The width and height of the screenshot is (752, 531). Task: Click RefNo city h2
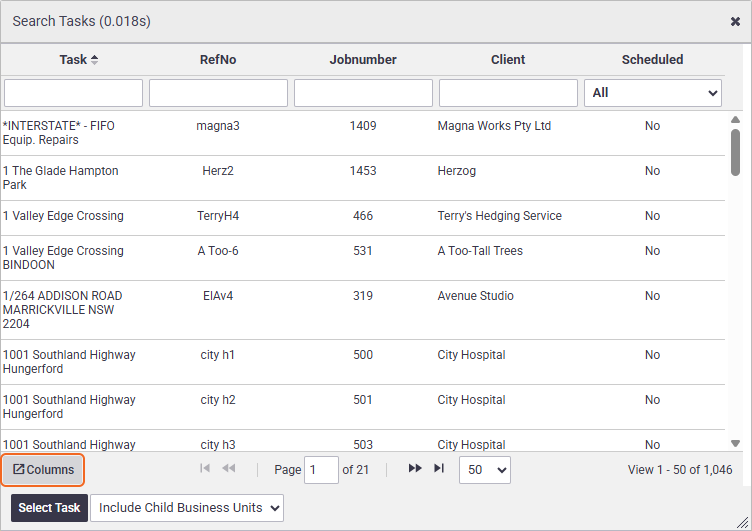[x=218, y=400]
